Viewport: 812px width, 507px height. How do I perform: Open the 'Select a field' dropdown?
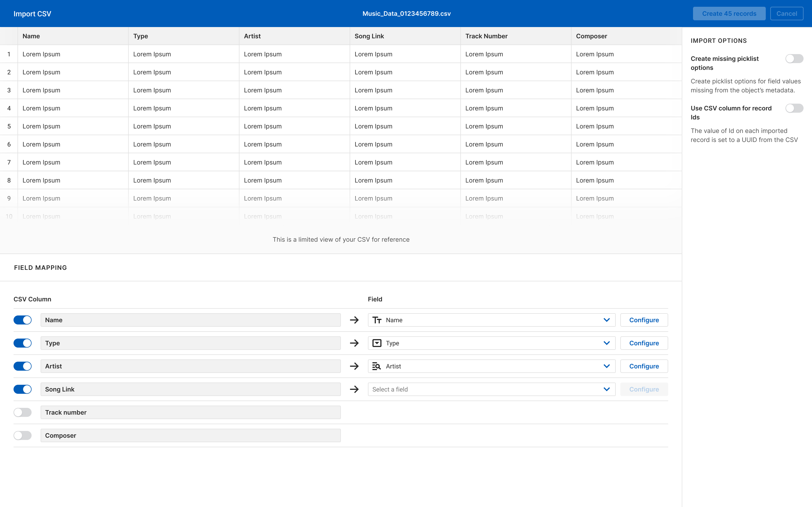click(x=491, y=389)
